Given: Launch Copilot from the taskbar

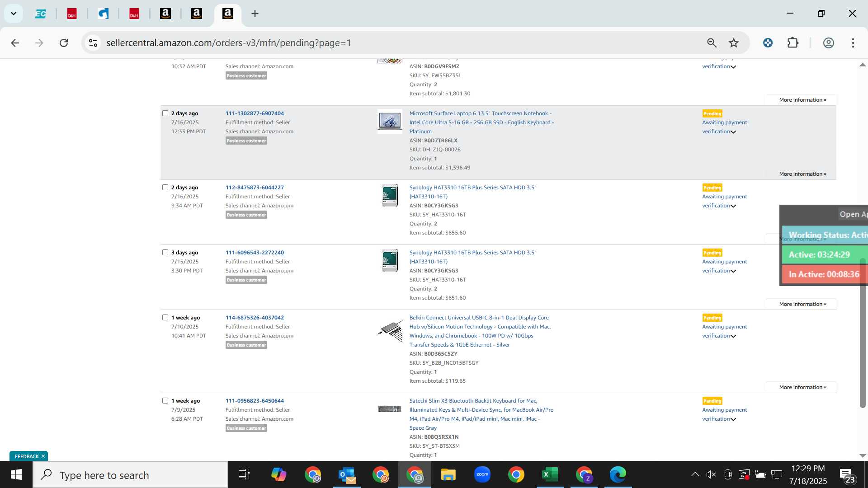Looking at the screenshot, I should point(278,474).
